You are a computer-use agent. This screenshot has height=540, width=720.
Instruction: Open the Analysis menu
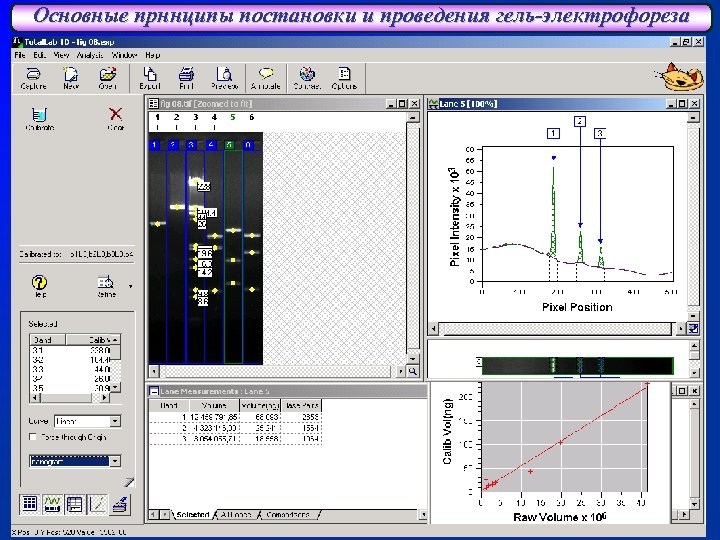(92, 54)
